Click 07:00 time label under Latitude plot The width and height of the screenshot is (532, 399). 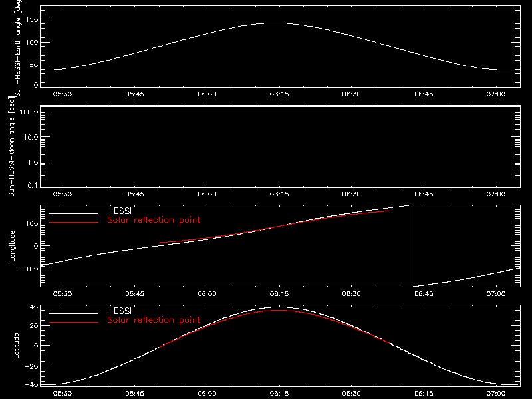click(x=496, y=394)
